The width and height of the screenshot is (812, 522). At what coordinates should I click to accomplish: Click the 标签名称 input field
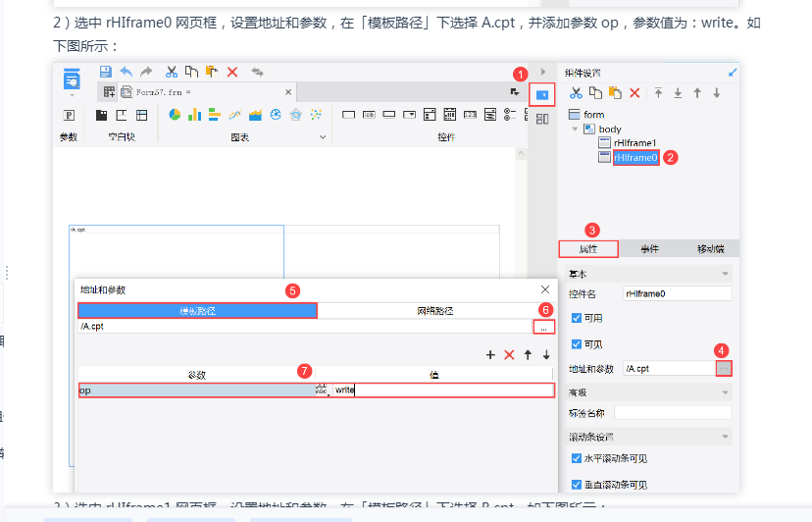click(x=673, y=413)
